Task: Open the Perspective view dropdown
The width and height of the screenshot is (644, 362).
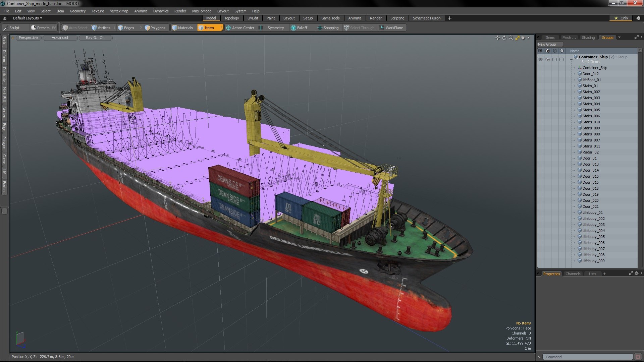Action: click(28, 38)
